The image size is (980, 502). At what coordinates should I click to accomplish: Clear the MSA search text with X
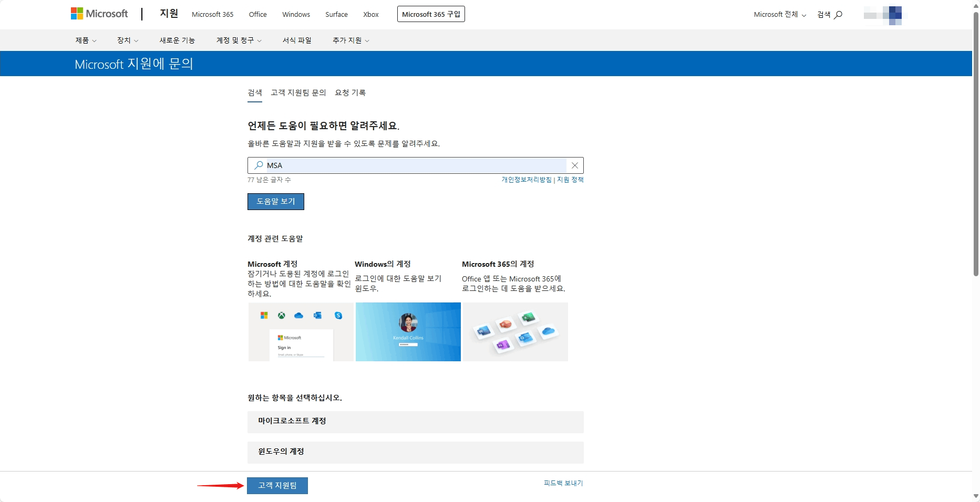coord(575,165)
